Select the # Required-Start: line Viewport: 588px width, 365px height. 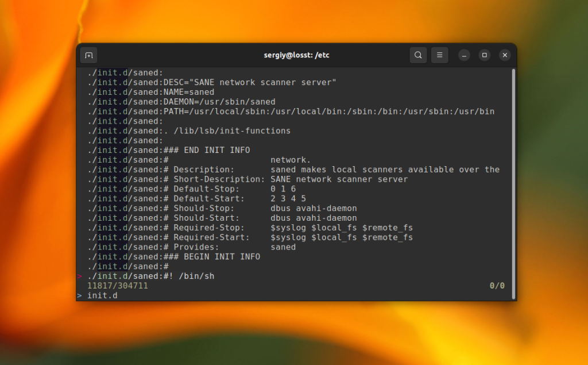click(x=250, y=237)
